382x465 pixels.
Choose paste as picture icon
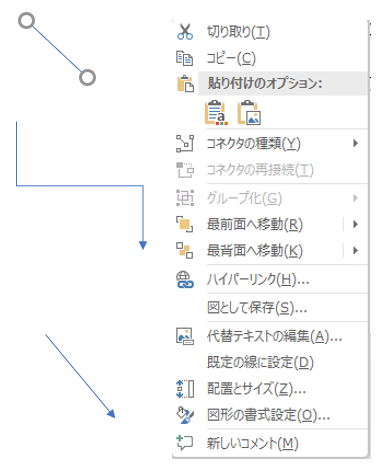tap(249, 113)
